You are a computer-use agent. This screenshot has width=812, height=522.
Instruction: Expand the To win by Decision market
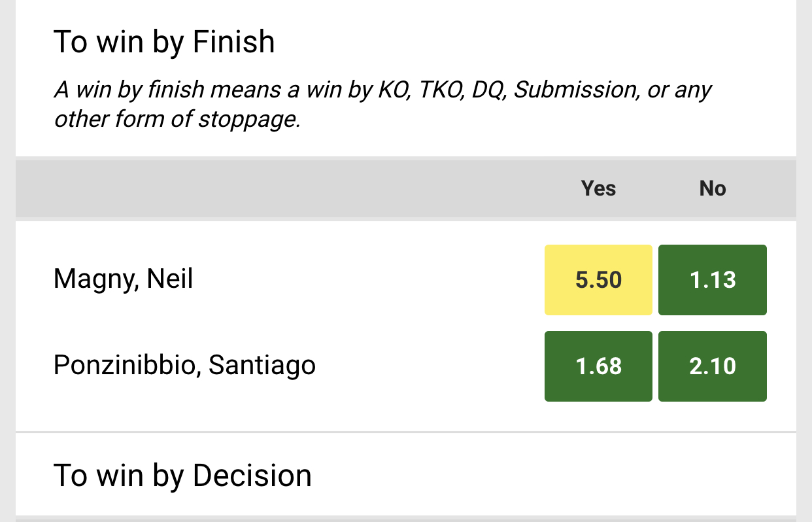(x=183, y=476)
